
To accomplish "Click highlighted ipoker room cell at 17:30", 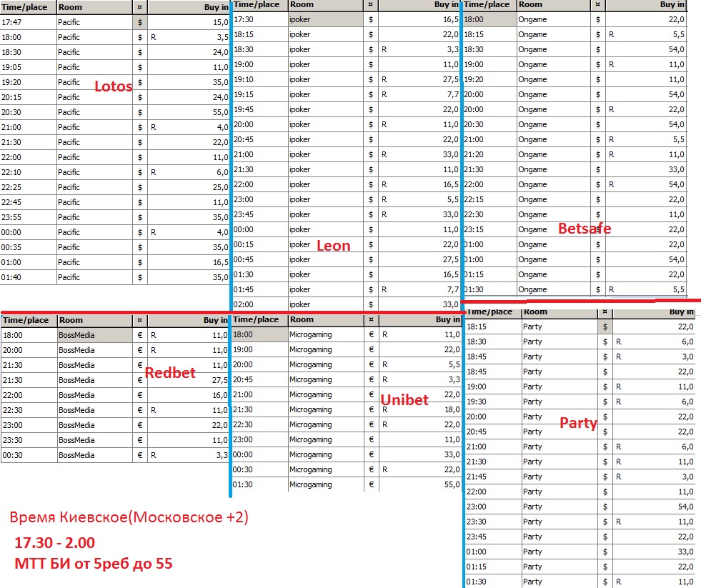I will coord(326,20).
